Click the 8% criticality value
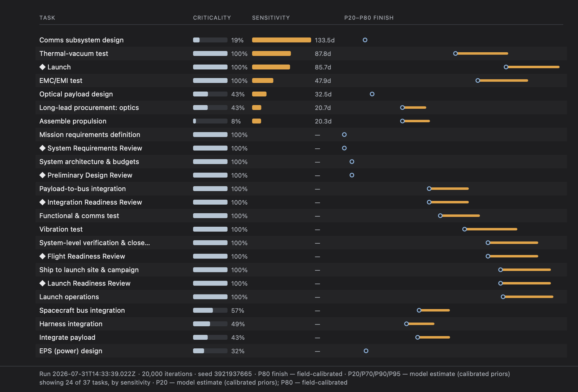The height and width of the screenshot is (392, 578). coord(236,121)
